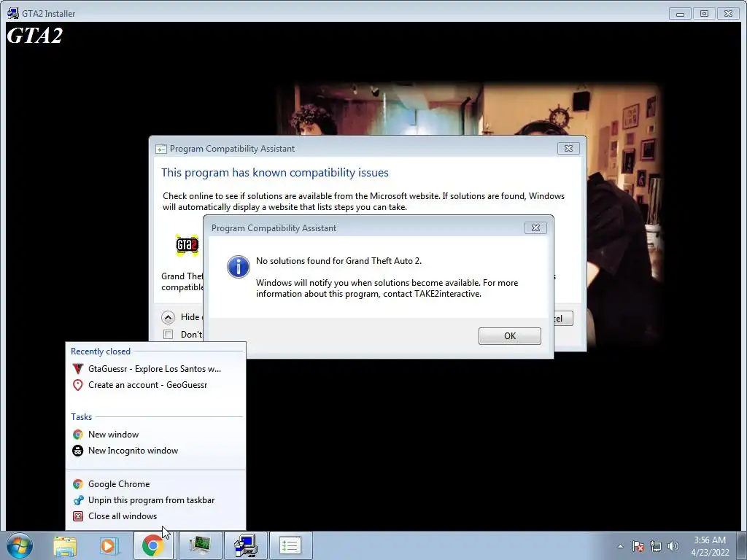The image size is (747, 560).
Task: Switch to the GTA2 Installer taskbar button
Action: [246, 545]
